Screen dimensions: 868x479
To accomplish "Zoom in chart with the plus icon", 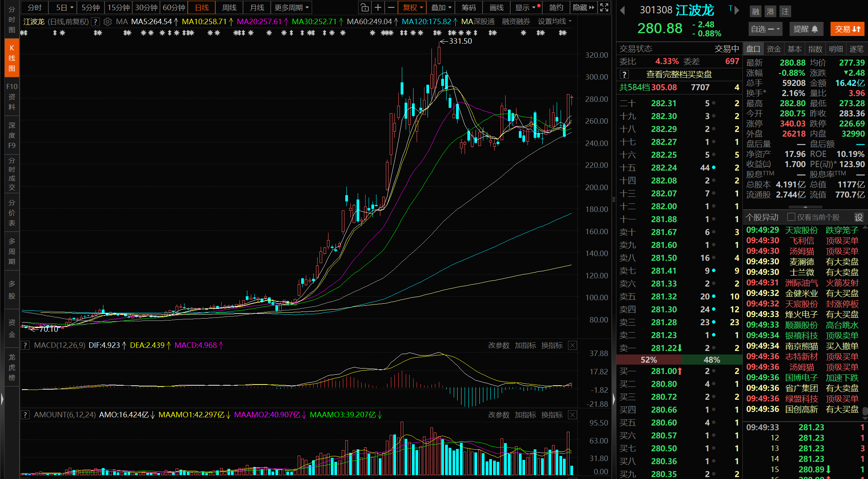I will click(x=378, y=7).
